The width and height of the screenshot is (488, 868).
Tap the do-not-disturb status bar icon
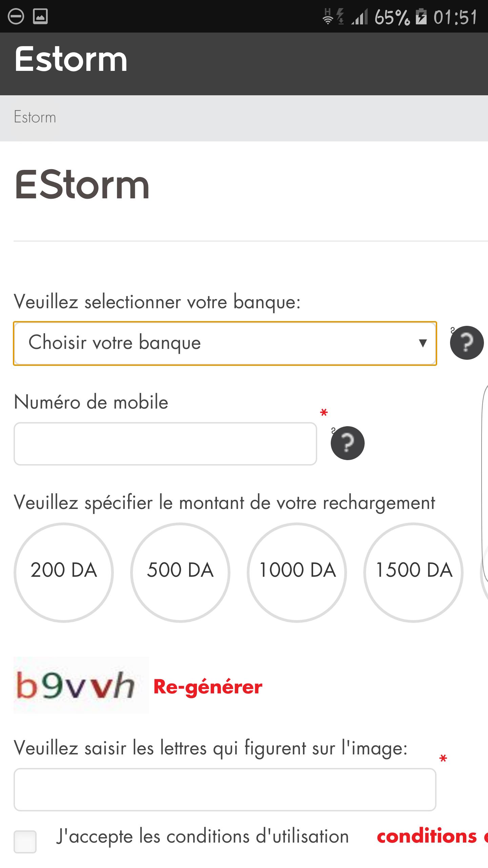(16, 16)
